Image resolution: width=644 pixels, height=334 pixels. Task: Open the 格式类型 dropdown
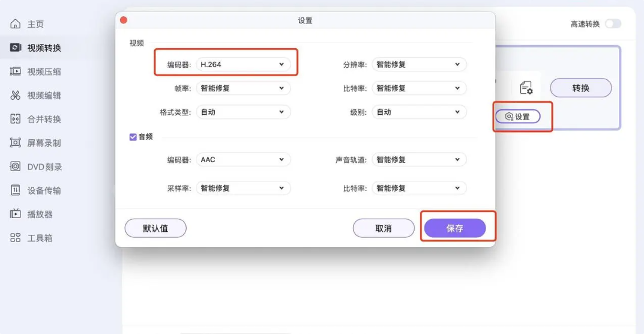point(243,112)
